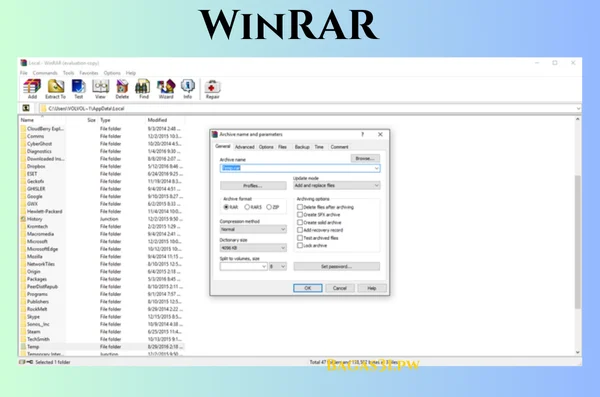This screenshot has height=397, width=600.
Task: Open the Commands menu
Action: click(x=45, y=73)
